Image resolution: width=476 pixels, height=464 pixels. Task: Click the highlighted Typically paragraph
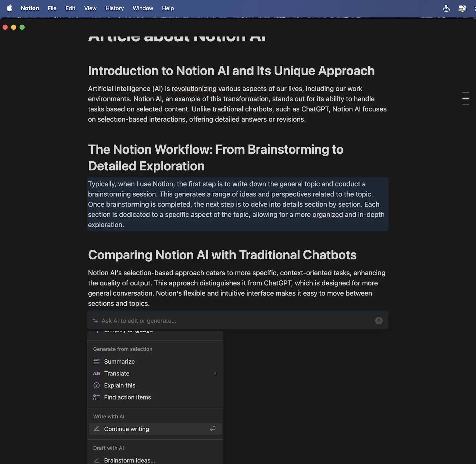click(238, 204)
